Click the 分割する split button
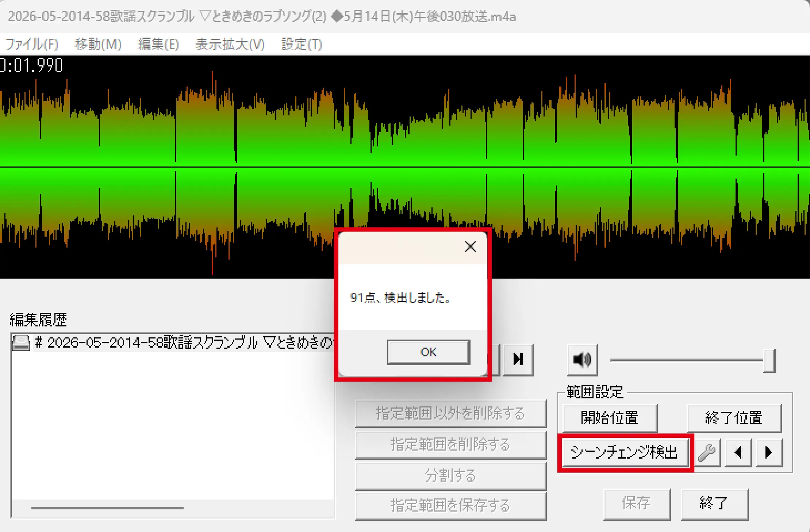The height and width of the screenshot is (532, 810). [450, 476]
